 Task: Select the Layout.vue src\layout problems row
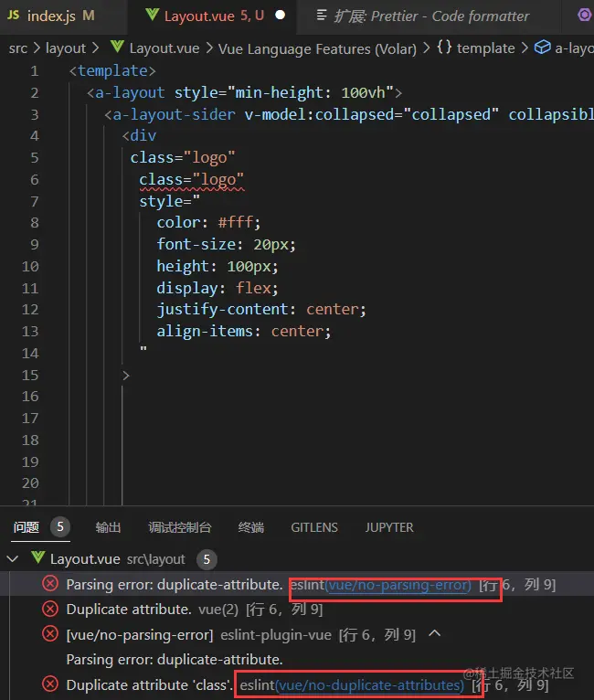pyautogui.click(x=297, y=559)
